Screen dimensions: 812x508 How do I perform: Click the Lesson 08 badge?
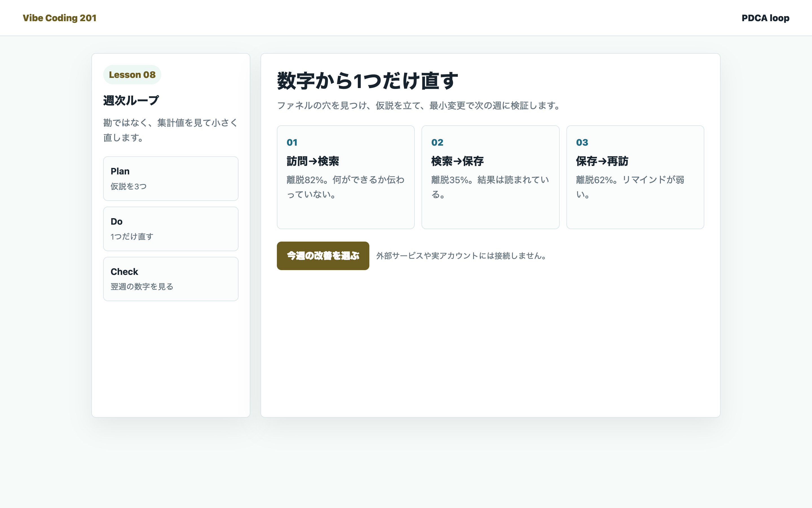pyautogui.click(x=132, y=75)
